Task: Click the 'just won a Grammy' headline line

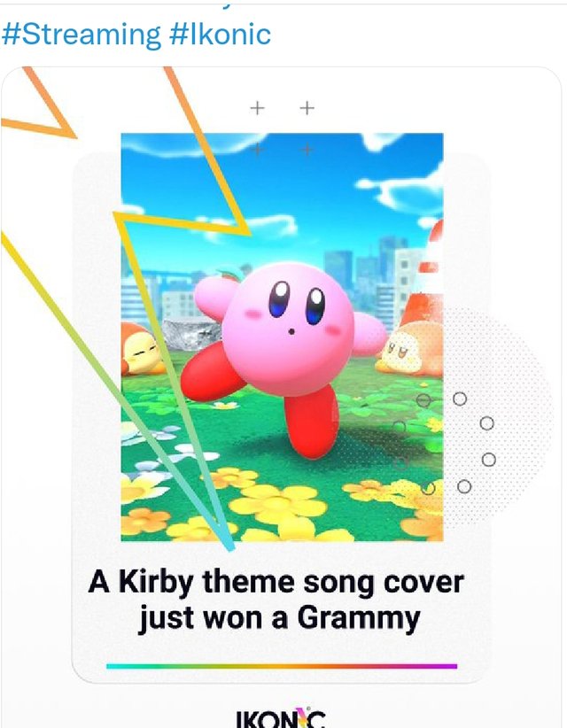Action: pos(279,619)
